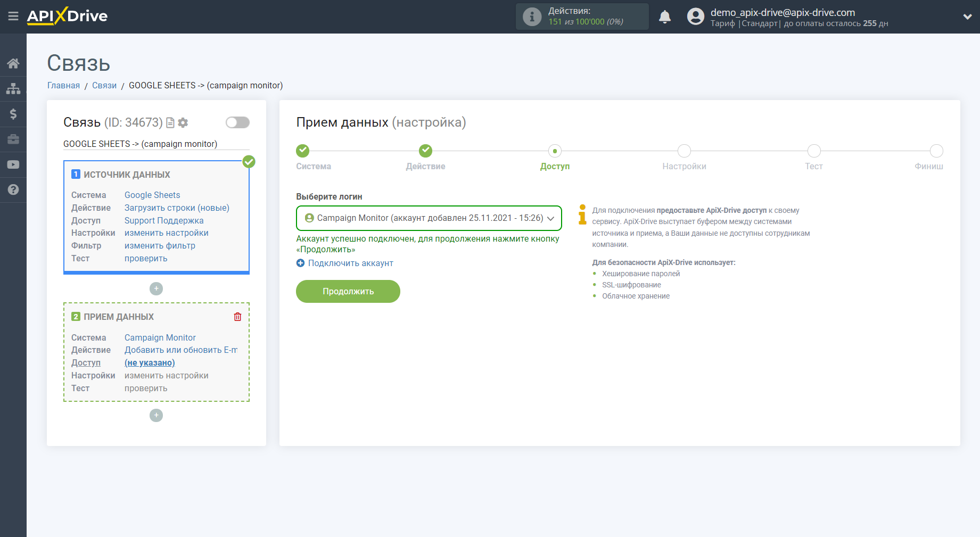
Task: Open the Campaign Monitor login dropdown
Action: pos(429,218)
